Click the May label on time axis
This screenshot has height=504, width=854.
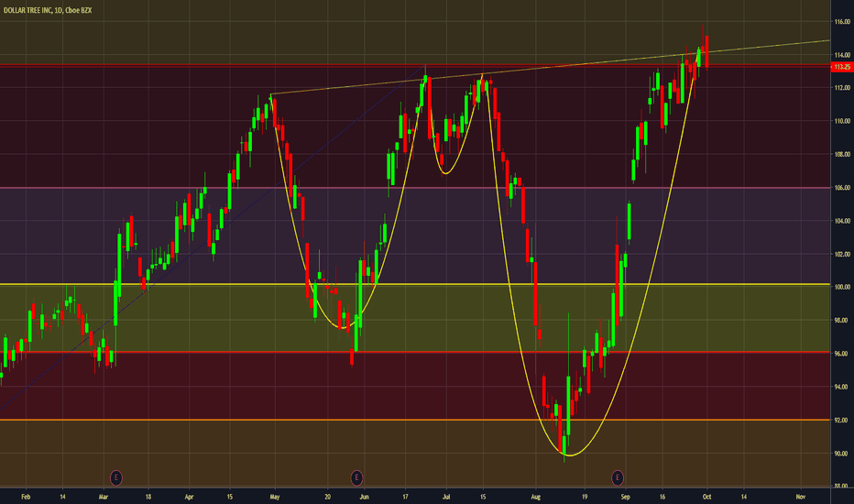[x=275, y=497]
